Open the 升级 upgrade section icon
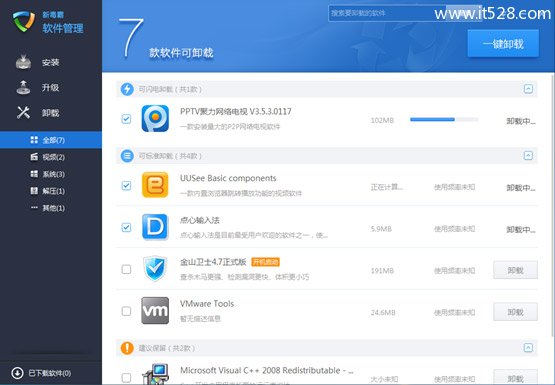The width and height of the screenshot is (555, 385). 23,87
